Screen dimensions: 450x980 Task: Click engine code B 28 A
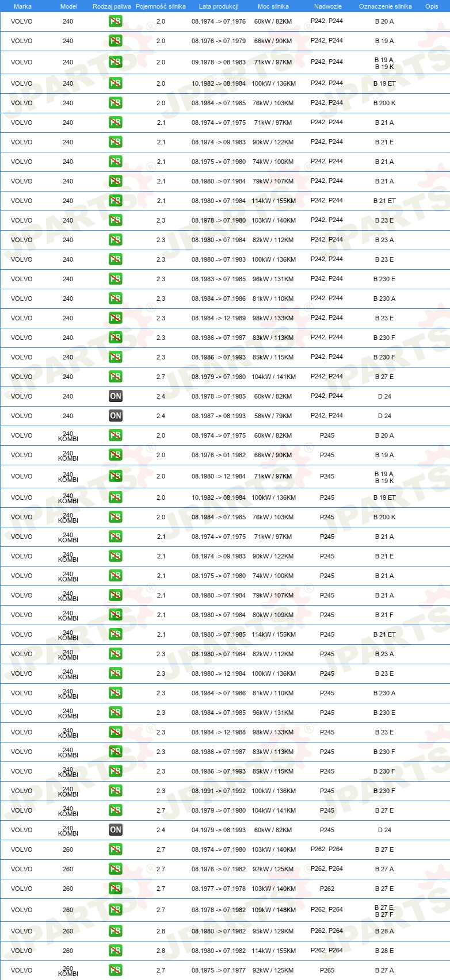[384, 931]
